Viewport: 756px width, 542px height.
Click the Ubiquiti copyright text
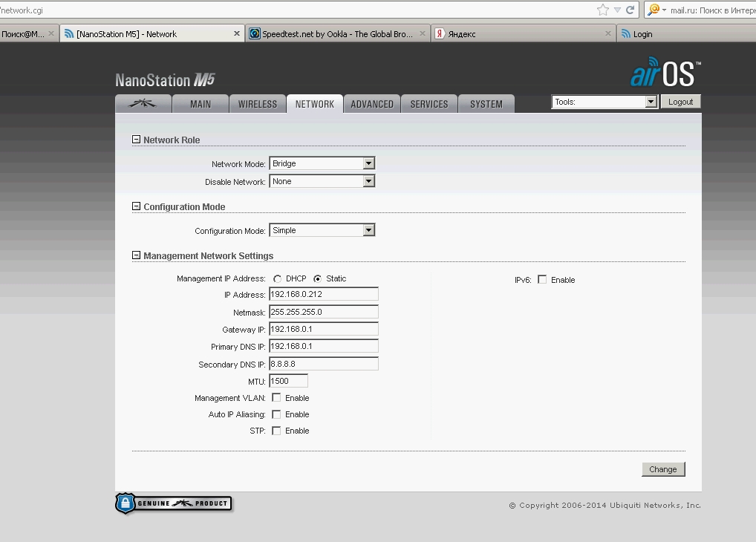[605, 506]
